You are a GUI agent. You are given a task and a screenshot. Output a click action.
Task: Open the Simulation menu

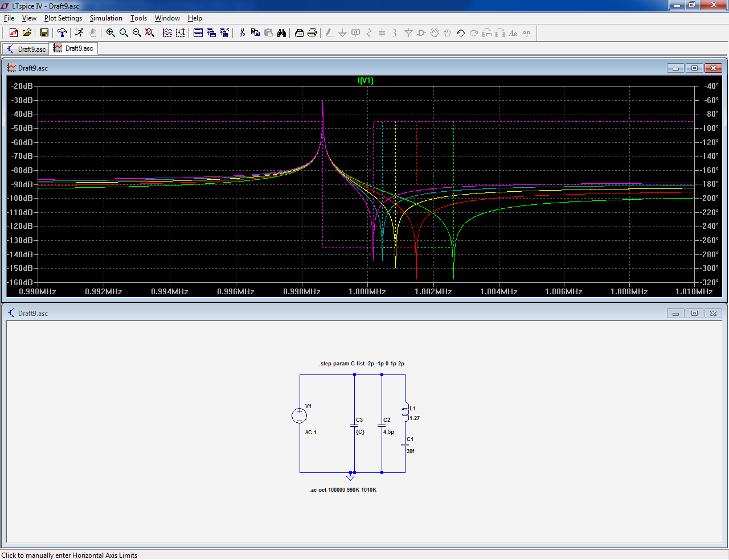pos(106,18)
